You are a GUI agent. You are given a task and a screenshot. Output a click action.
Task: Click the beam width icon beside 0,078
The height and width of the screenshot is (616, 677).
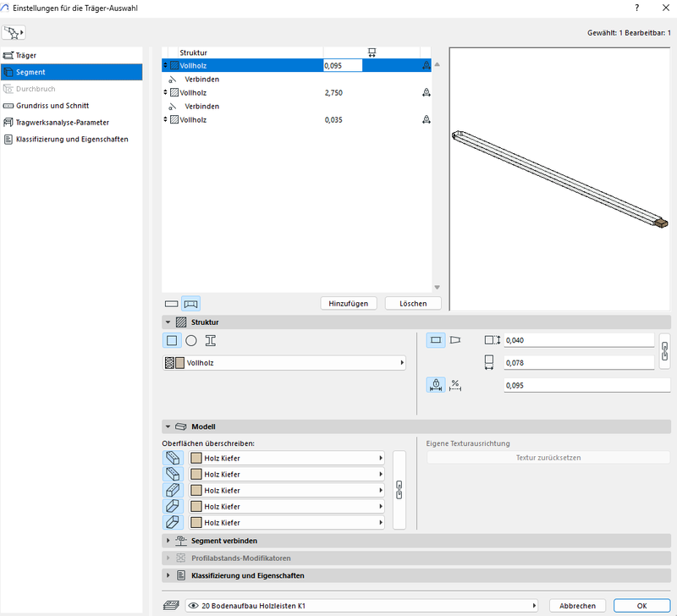pos(489,362)
